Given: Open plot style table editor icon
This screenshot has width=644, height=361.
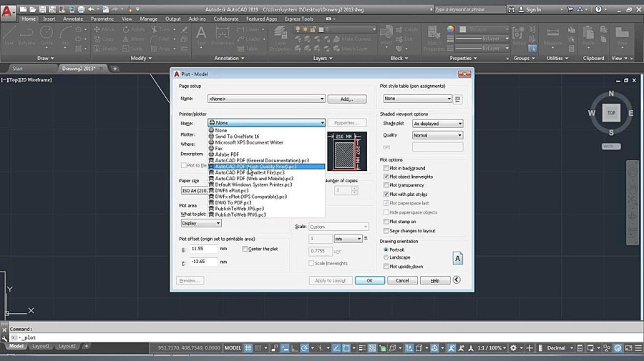Looking at the screenshot, I should 458,99.
